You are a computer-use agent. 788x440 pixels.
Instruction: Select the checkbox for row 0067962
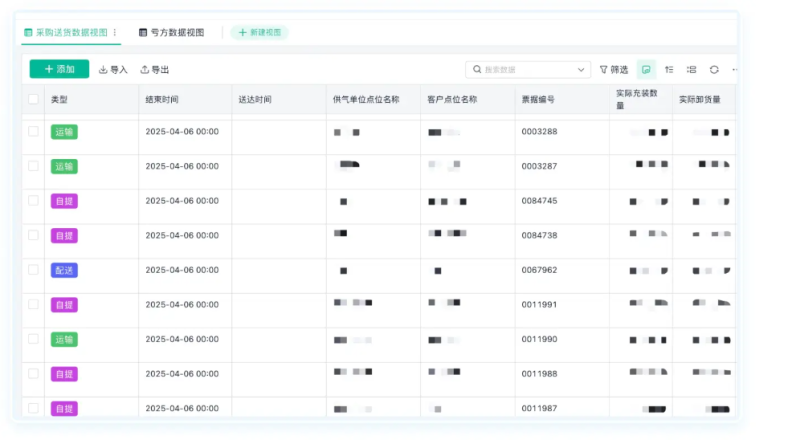33,270
